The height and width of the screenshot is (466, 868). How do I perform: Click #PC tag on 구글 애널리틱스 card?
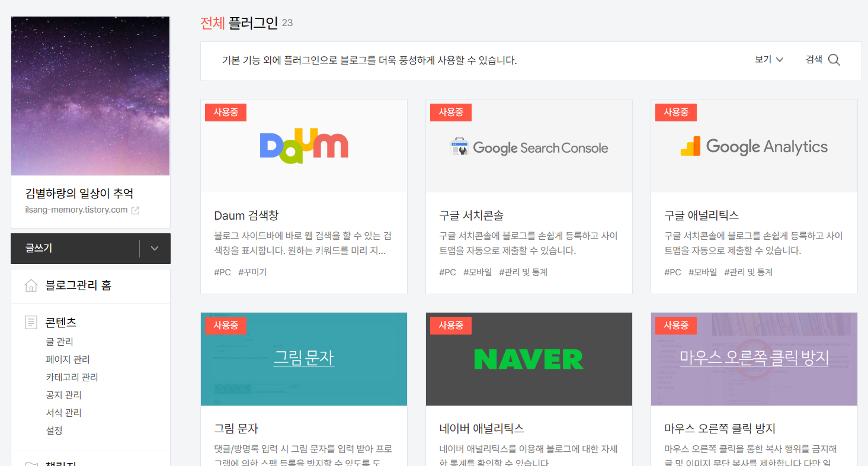point(672,272)
